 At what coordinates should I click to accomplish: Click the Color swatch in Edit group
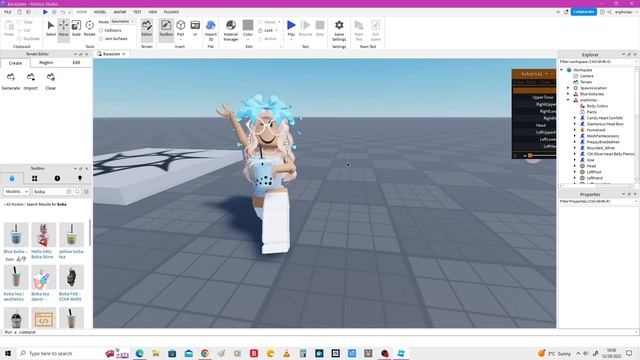tap(248, 25)
